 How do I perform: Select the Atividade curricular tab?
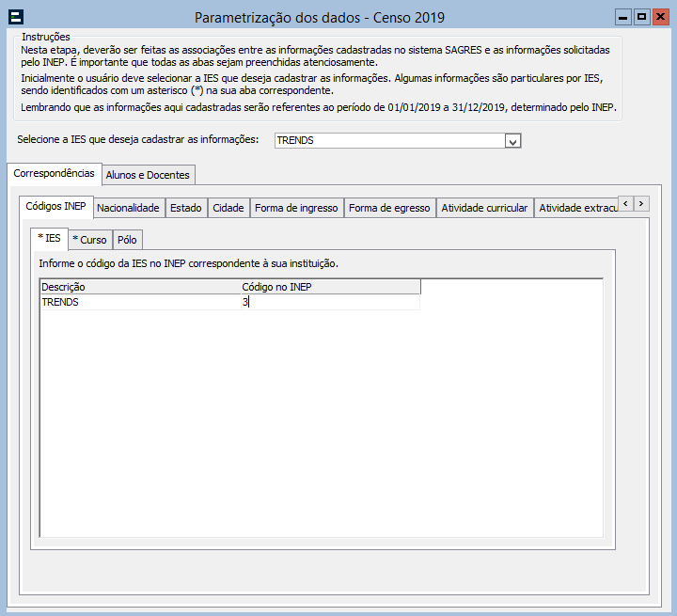pos(484,208)
